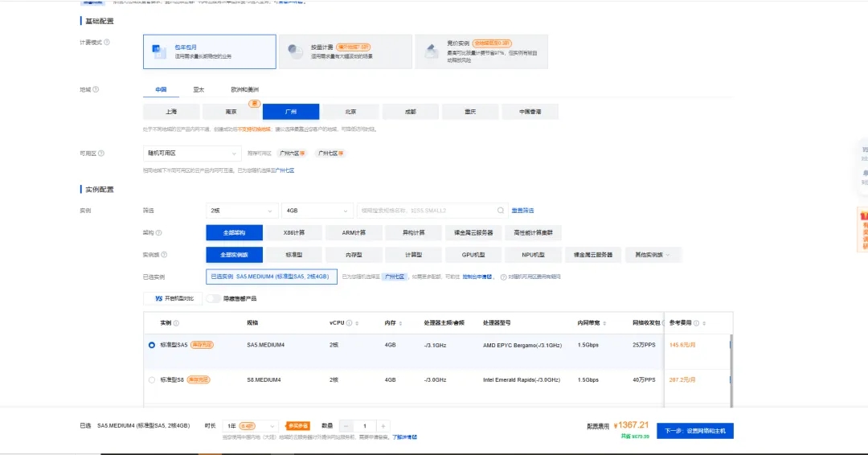Viewport: 868px width, 455px height.
Task: Click the info icon next to vCPU header
Action: pos(349,323)
